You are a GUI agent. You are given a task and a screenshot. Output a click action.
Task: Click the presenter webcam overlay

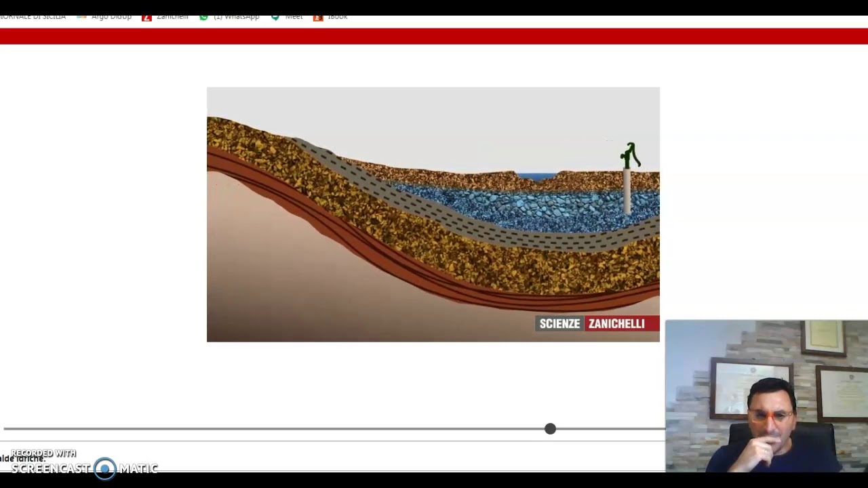(x=766, y=396)
